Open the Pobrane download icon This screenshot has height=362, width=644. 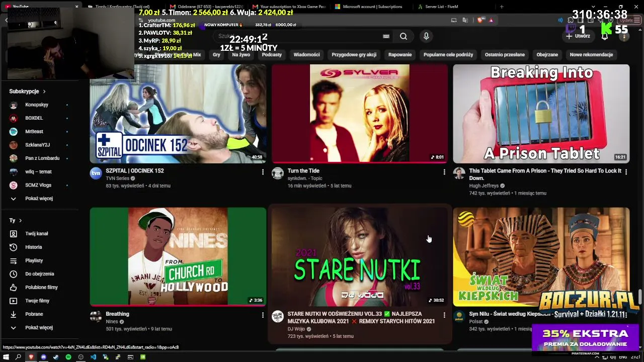[14, 314]
